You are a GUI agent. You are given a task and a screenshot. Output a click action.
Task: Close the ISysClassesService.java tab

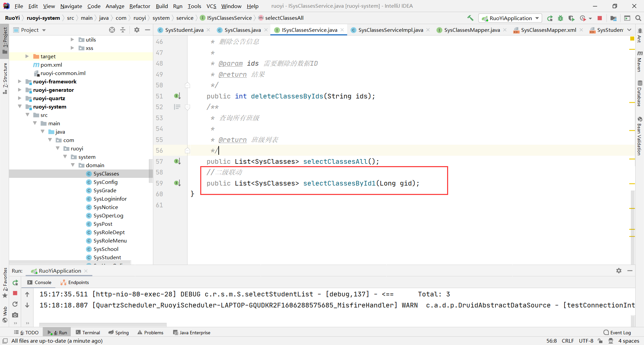click(342, 30)
